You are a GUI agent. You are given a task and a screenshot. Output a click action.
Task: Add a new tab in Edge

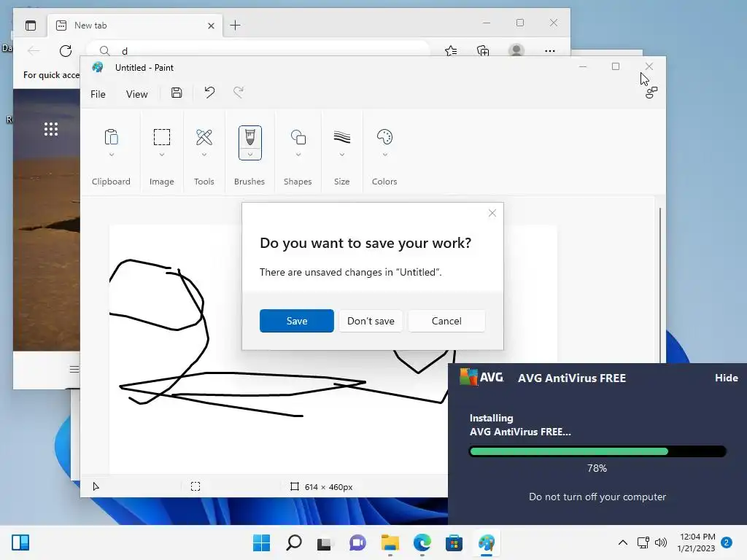(236, 26)
